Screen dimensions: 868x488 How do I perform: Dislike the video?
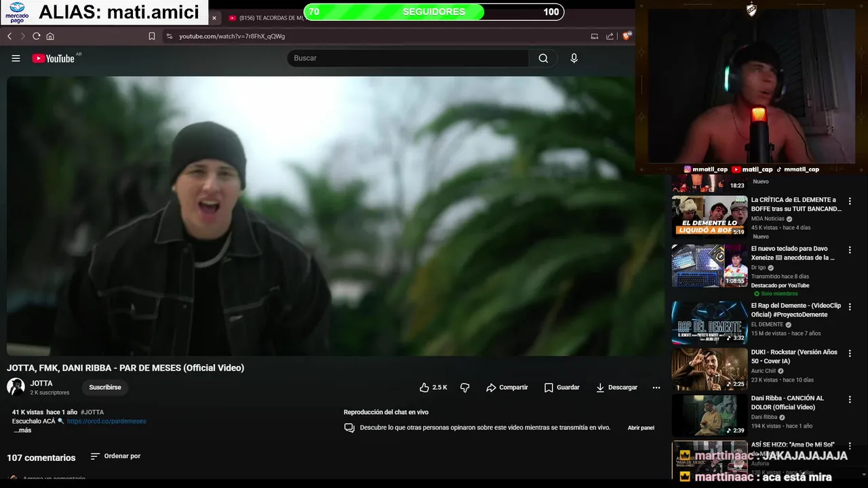pyautogui.click(x=465, y=387)
